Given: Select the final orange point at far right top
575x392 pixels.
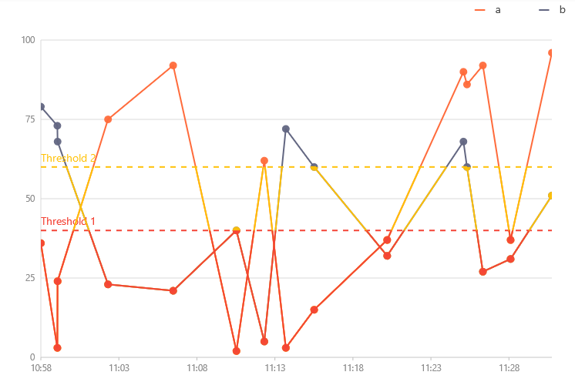Looking at the screenshot, I should tap(551, 53).
